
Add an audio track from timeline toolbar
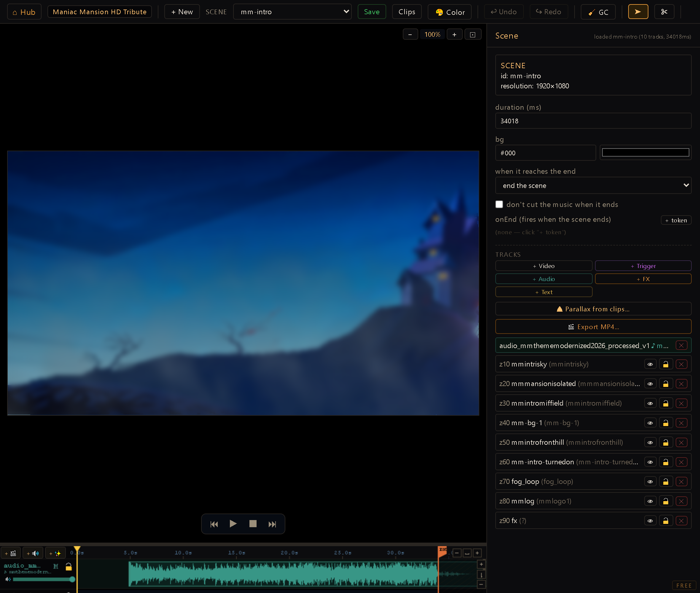33,553
